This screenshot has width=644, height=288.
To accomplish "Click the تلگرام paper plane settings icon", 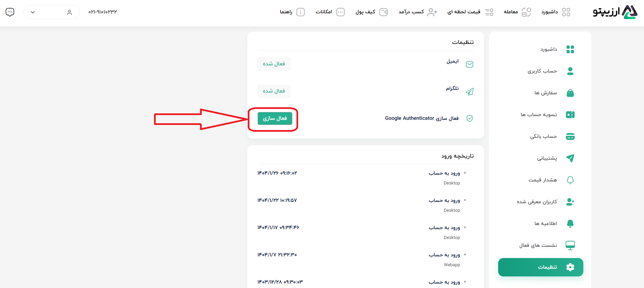I will pos(470,92).
